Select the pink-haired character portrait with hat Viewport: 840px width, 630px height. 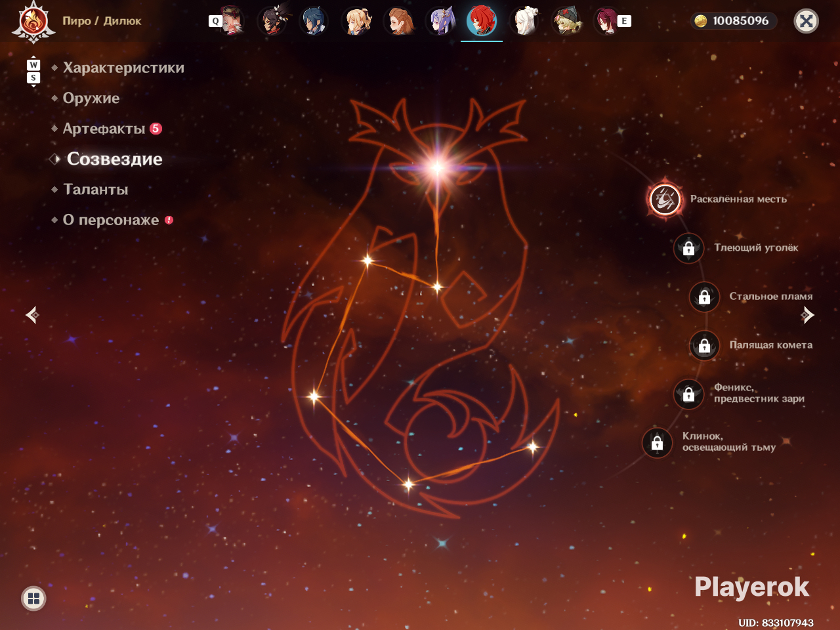(231, 21)
